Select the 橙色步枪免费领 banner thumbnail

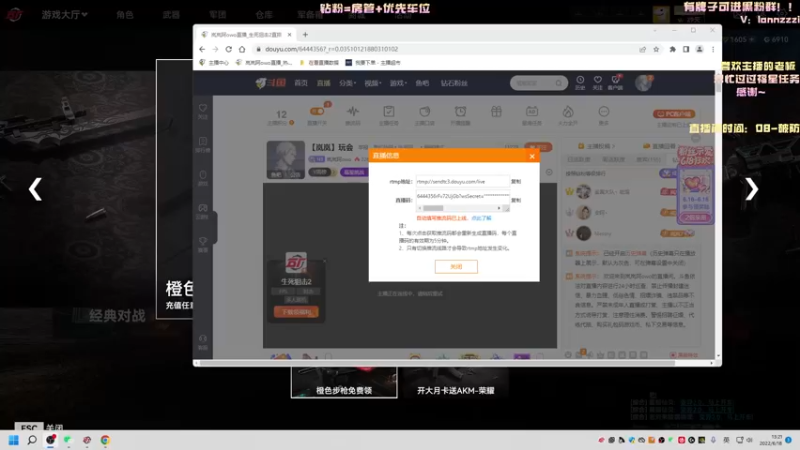pyautogui.click(x=344, y=382)
